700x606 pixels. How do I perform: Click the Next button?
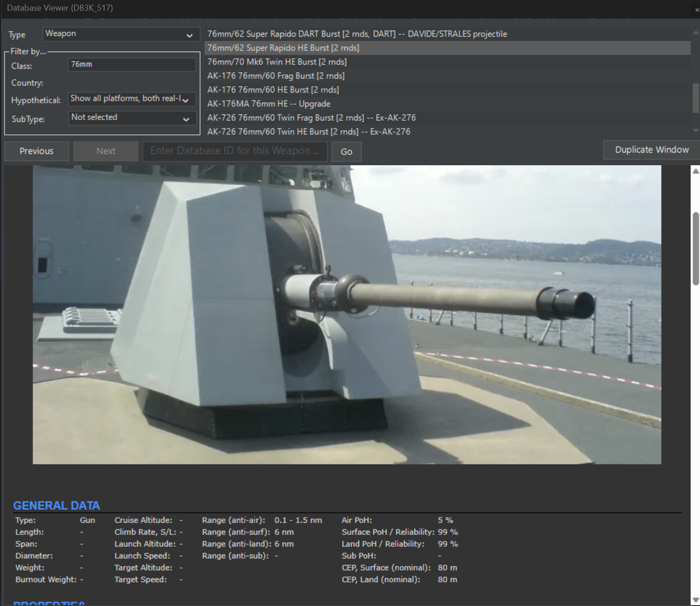(x=106, y=151)
